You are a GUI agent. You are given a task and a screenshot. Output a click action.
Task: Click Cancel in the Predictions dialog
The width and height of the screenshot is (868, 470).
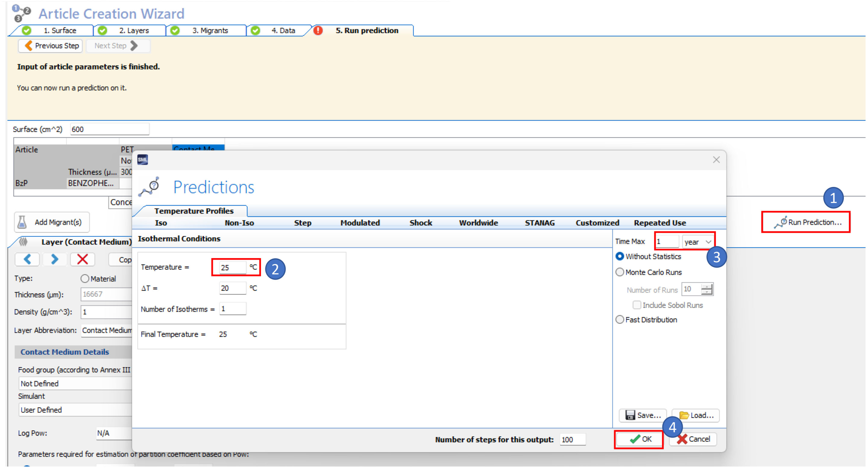click(x=693, y=439)
